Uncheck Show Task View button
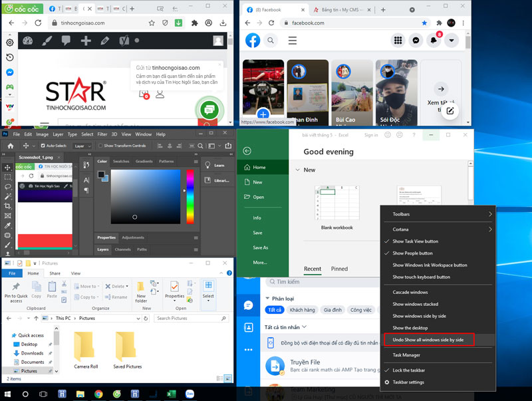This screenshot has height=401, width=532. point(415,241)
